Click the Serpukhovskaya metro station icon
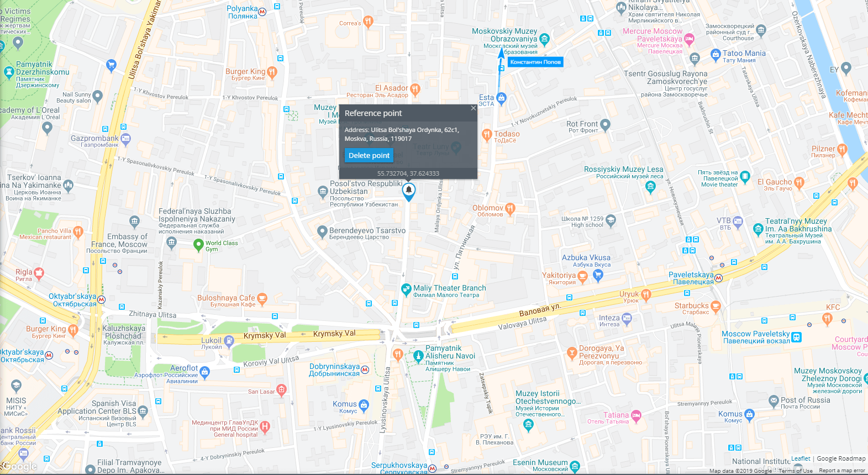868x475 pixels. coord(433,468)
